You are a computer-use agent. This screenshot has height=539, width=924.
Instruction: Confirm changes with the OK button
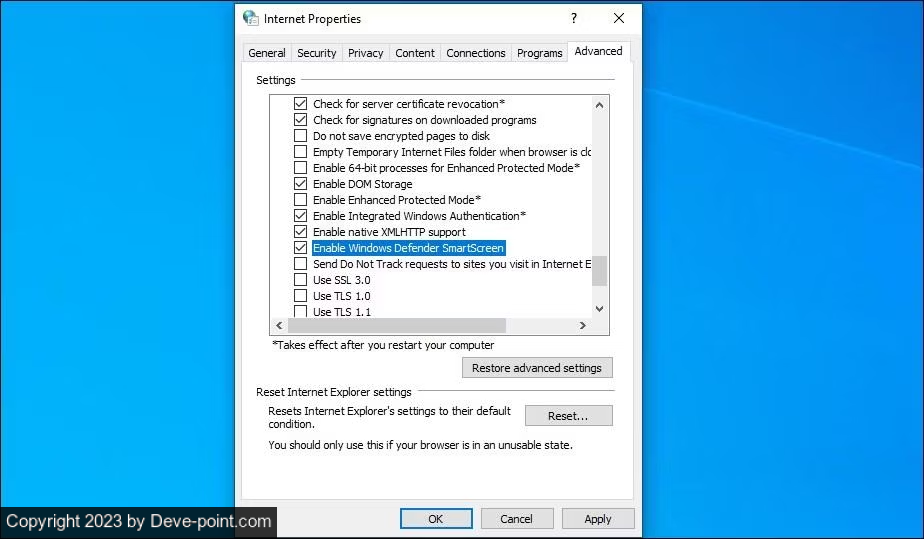pos(436,519)
